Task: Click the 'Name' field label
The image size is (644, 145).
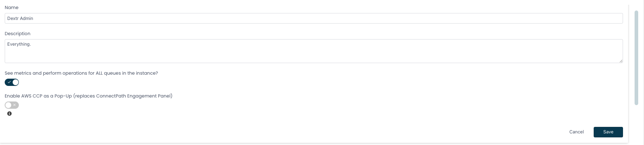Action: pyautogui.click(x=12, y=8)
